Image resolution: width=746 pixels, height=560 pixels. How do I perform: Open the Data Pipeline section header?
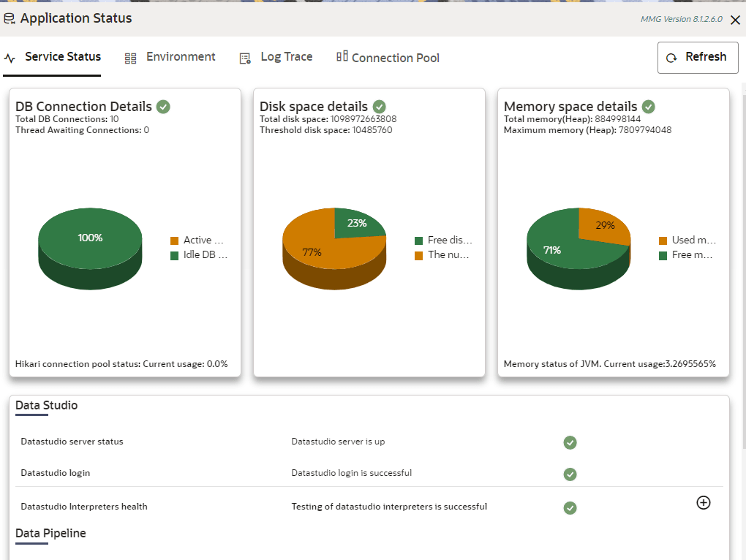coord(50,533)
